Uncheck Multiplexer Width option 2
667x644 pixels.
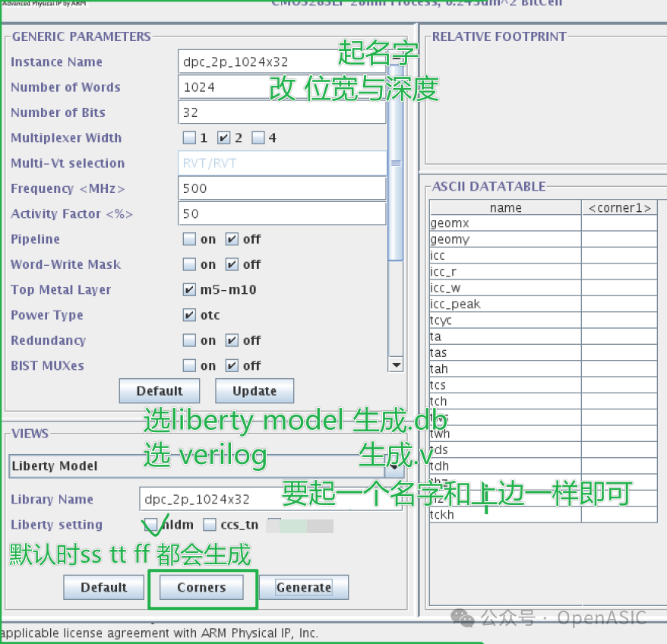tap(223, 137)
